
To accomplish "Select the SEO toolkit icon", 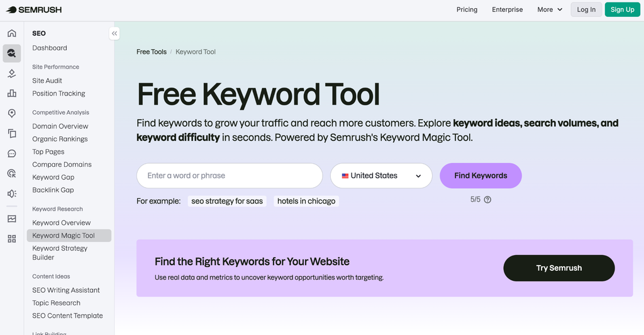I will pos(12,54).
